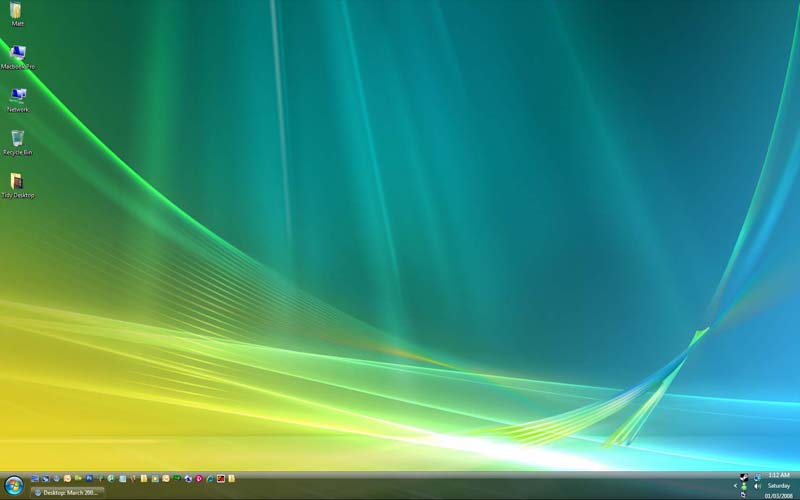The height and width of the screenshot is (500, 800).
Task: Expand hidden system tray icons arrow
Action: [735, 486]
